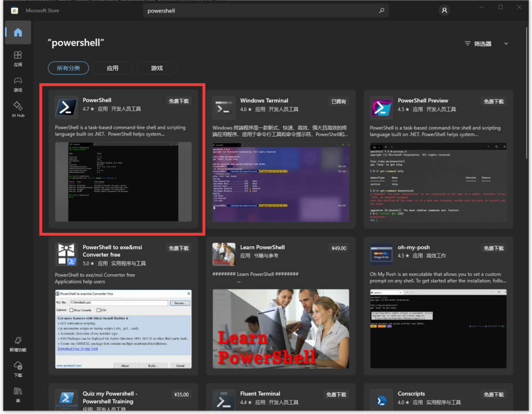Click 免费下载 on Fluent Terminal card
532x414 pixels.
336,395
